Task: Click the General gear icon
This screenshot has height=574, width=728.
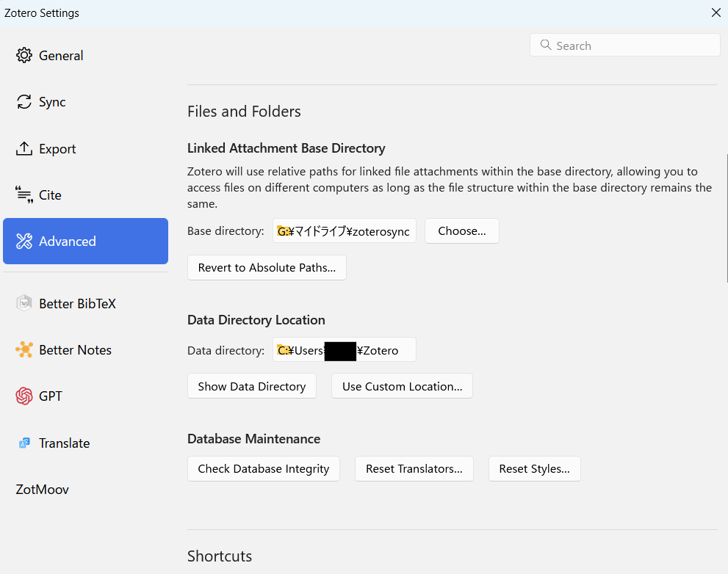Action: pos(24,55)
